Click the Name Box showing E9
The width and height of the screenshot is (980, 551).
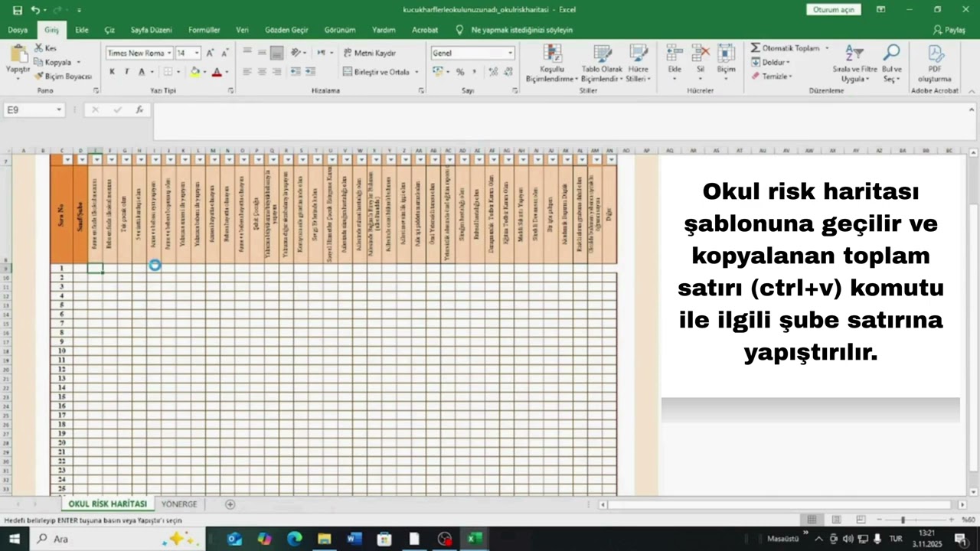click(34, 110)
